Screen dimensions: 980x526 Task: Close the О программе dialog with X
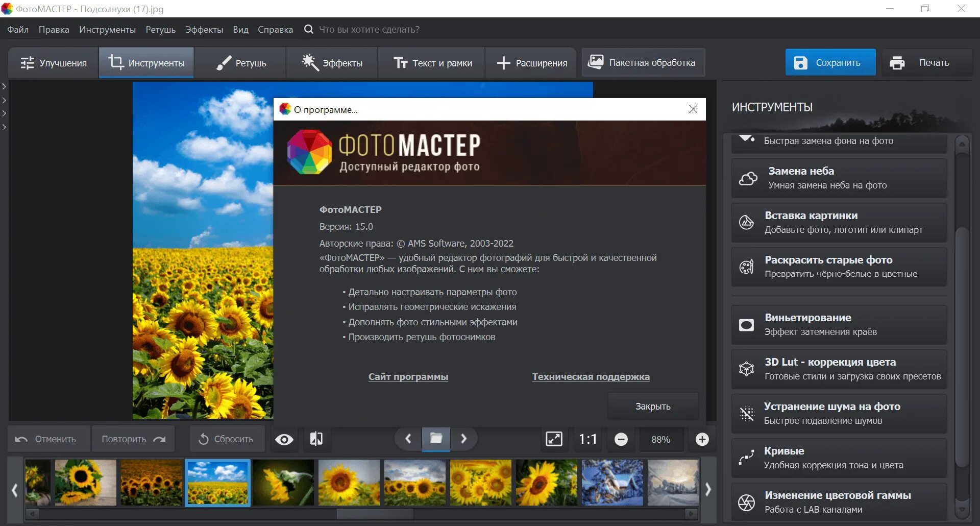(693, 109)
